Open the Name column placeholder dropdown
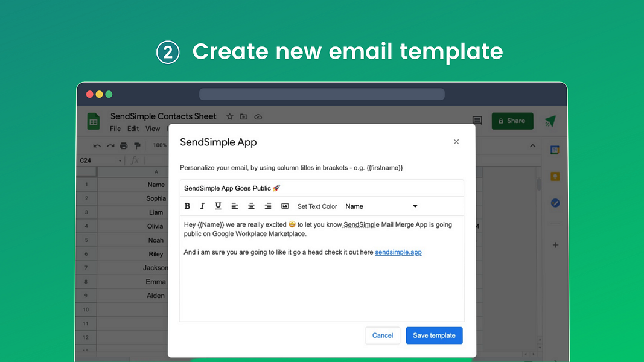644x362 pixels. pyautogui.click(x=415, y=206)
